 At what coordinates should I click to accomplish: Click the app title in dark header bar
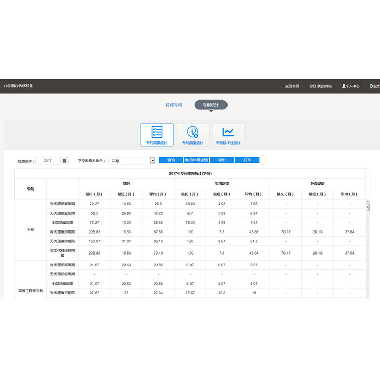(18, 86)
